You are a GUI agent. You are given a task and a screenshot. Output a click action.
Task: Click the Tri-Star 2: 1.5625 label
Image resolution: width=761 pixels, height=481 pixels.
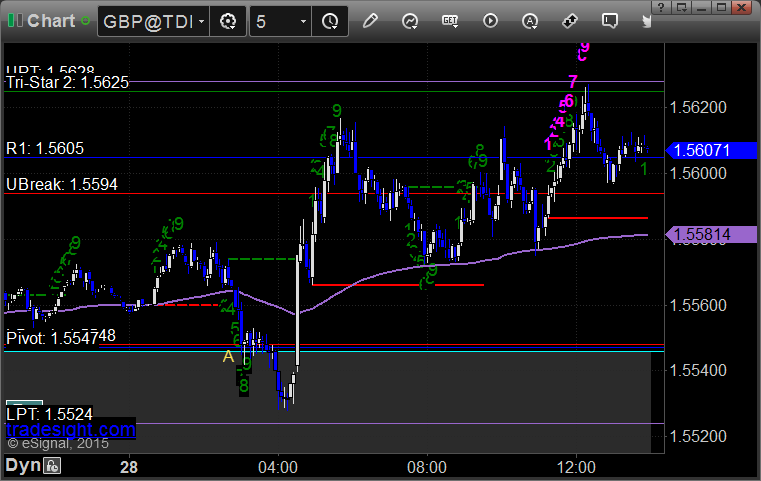[x=67, y=83]
